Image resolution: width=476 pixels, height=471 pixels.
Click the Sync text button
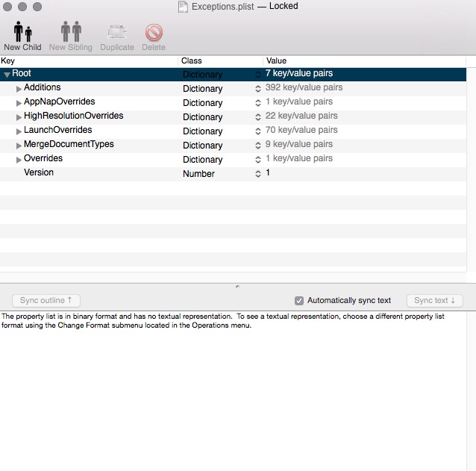435,300
